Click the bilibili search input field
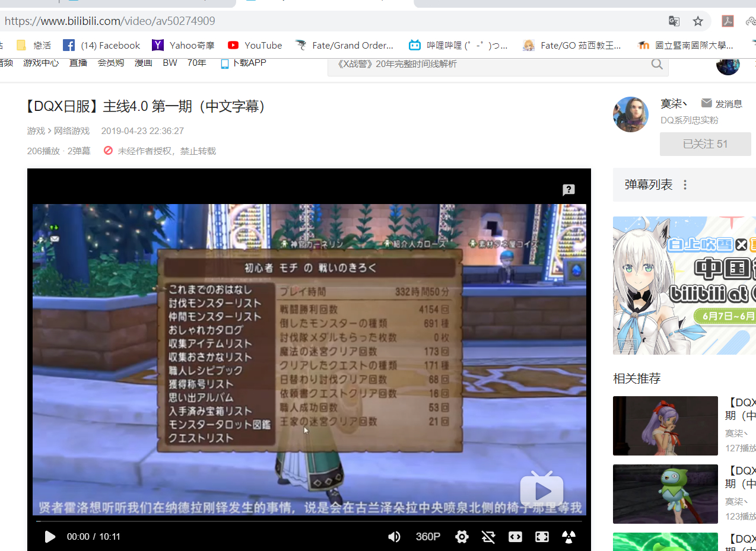The image size is (756, 551). coord(487,64)
